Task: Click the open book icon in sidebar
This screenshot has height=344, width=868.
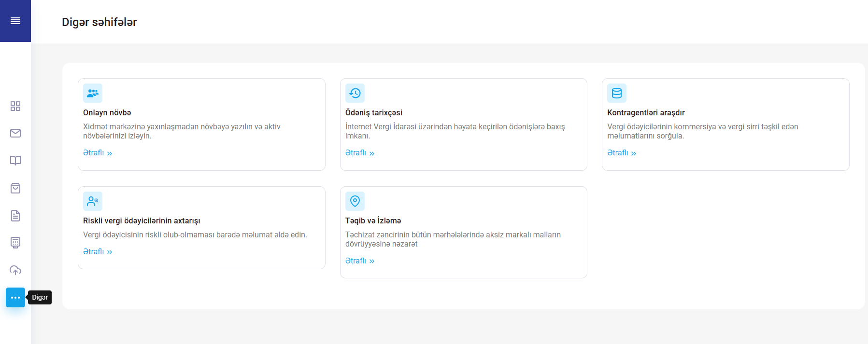Action: point(15,161)
